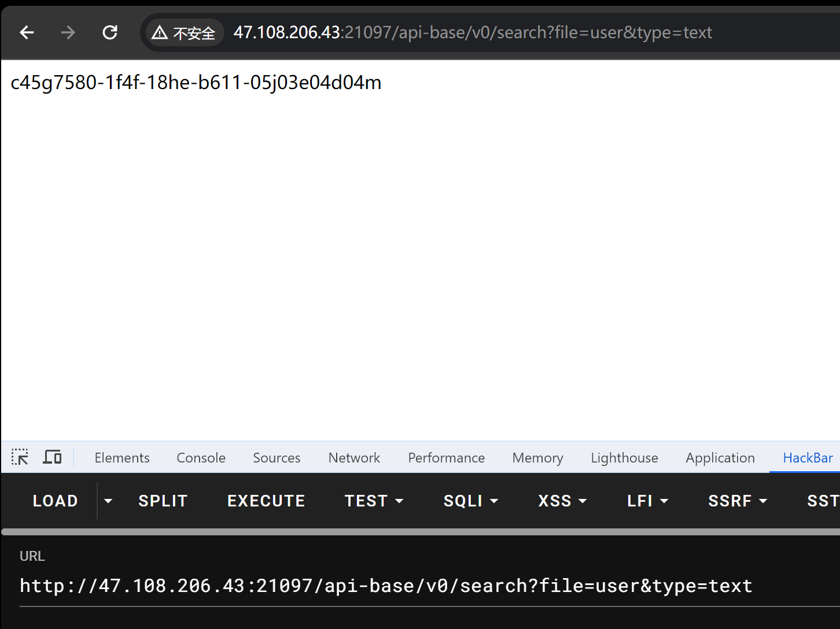Image resolution: width=840 pixels, height=629 pixels.
Task: Reload the current page
Action: (x=110, y=32)
